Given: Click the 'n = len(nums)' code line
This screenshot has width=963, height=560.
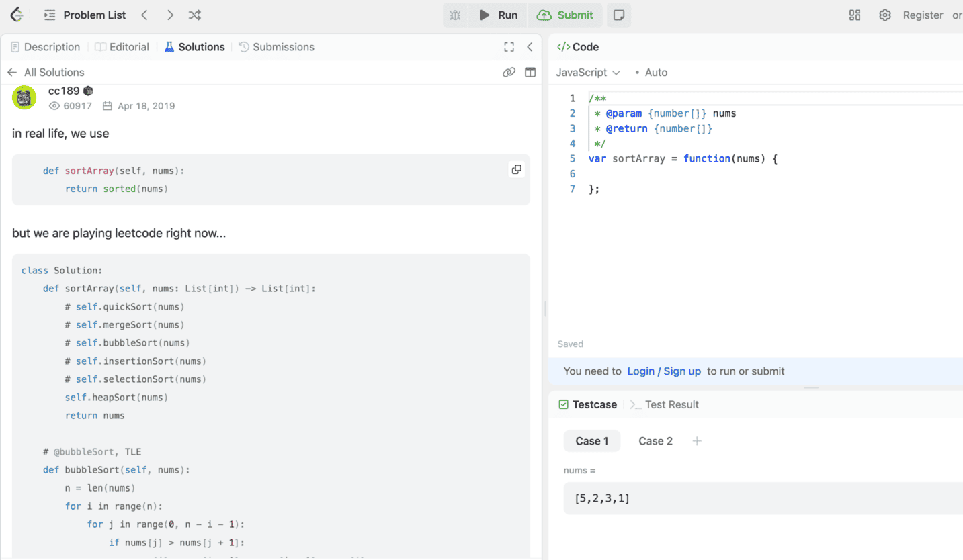Looking at the screenshot, I should [100, 488].
